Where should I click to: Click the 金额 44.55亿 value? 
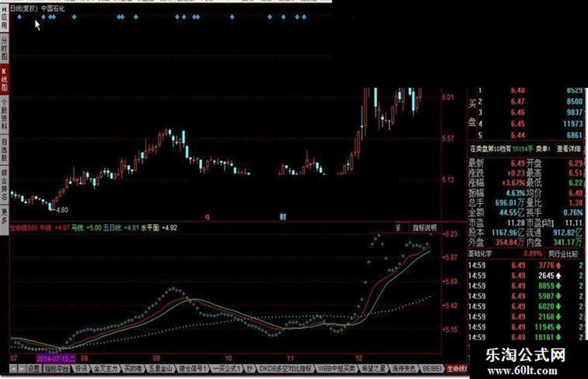(x=512, y=212)
